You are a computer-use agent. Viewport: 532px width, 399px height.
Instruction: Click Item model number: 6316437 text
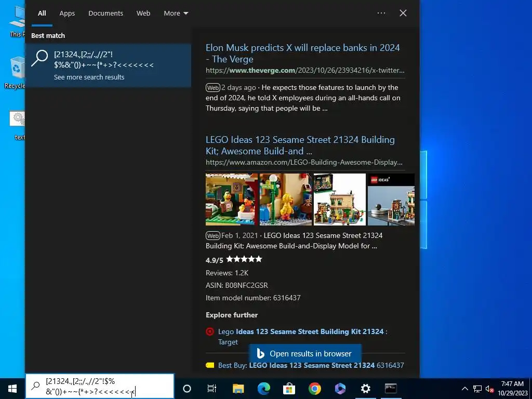(x=253, y=298)
